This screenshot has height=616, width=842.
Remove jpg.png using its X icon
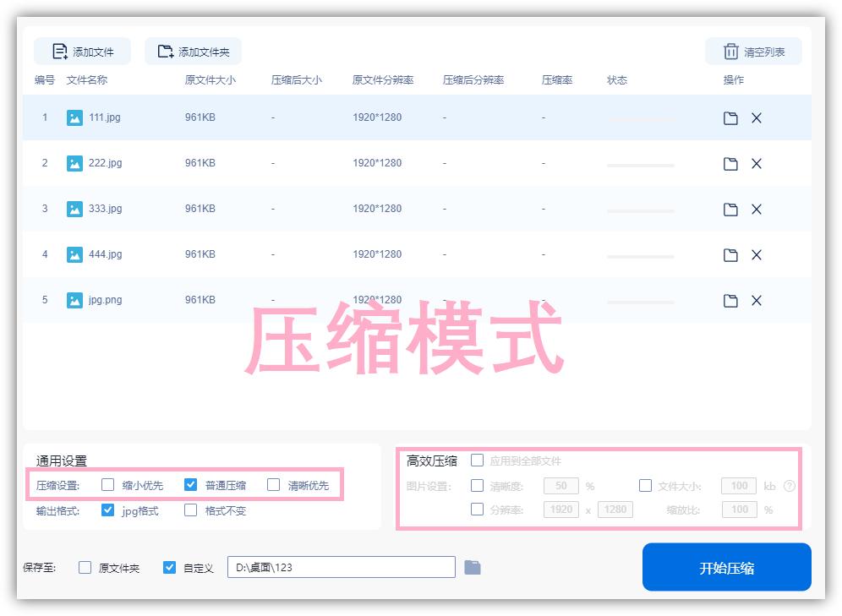tap(757, 301)
